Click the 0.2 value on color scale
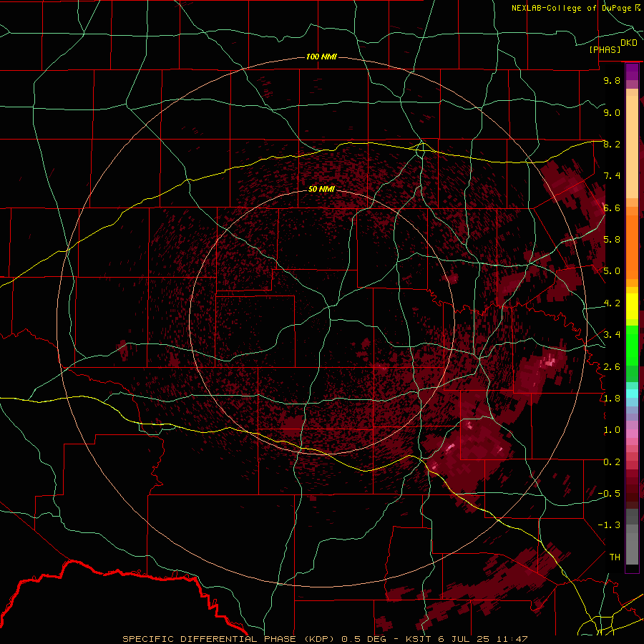Viewport: 644px width, 644px height. [612, 462]
